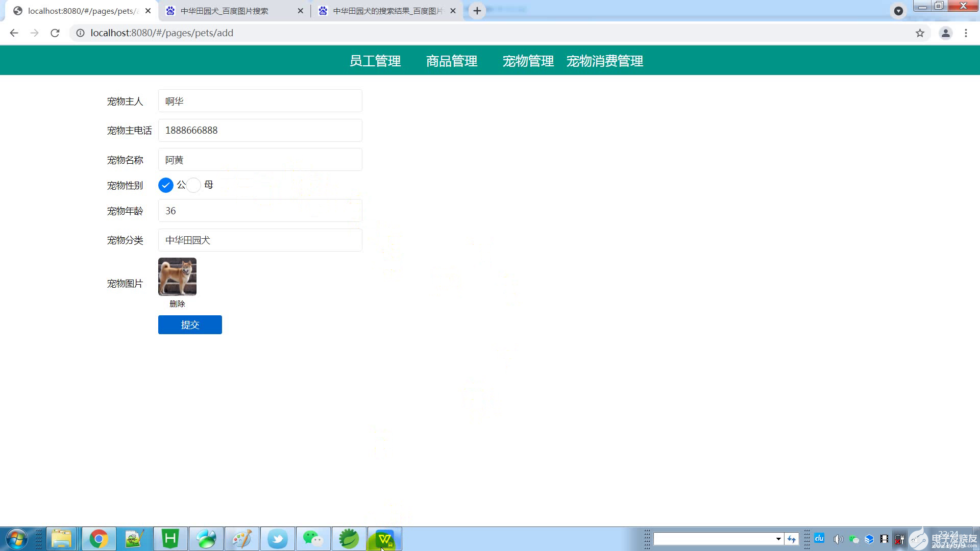The image size is (980, 551).
Task: Open Chrome three-dot menu
Action: point(966,33)
